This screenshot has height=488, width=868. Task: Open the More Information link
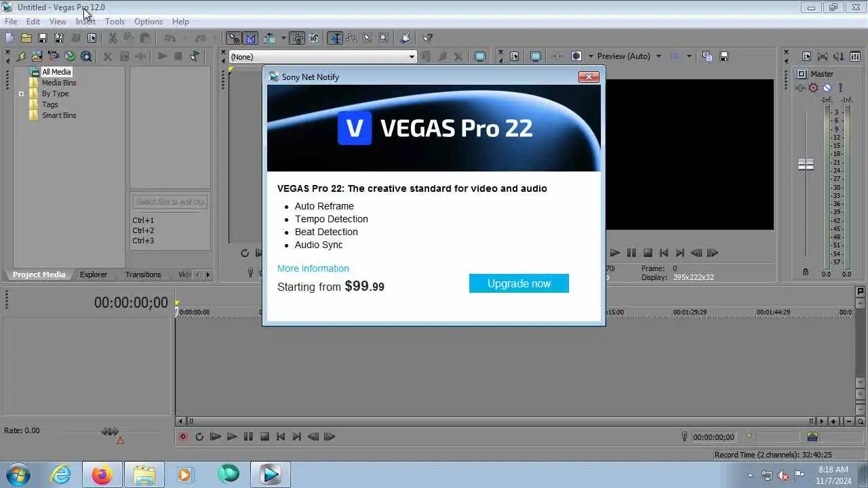(313, 268)
